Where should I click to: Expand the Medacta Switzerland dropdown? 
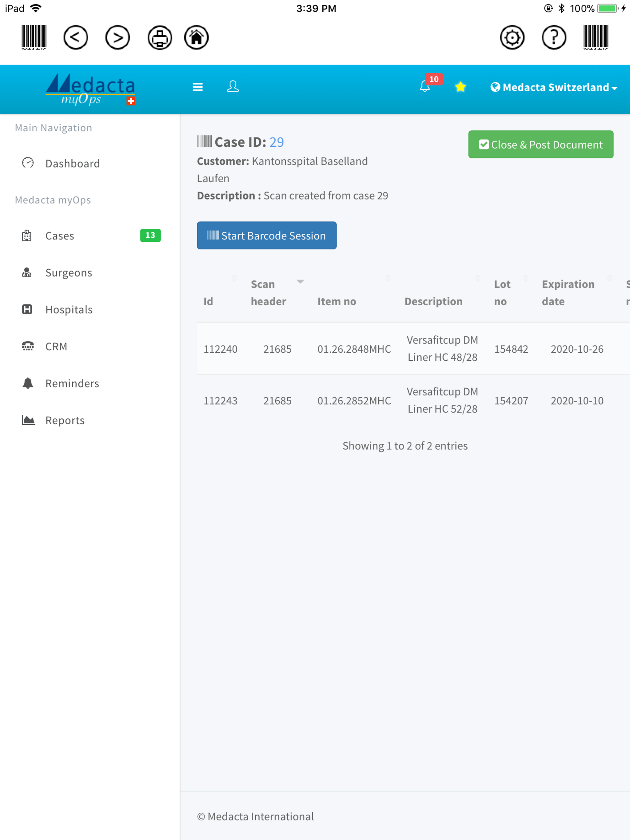point(554,87)
